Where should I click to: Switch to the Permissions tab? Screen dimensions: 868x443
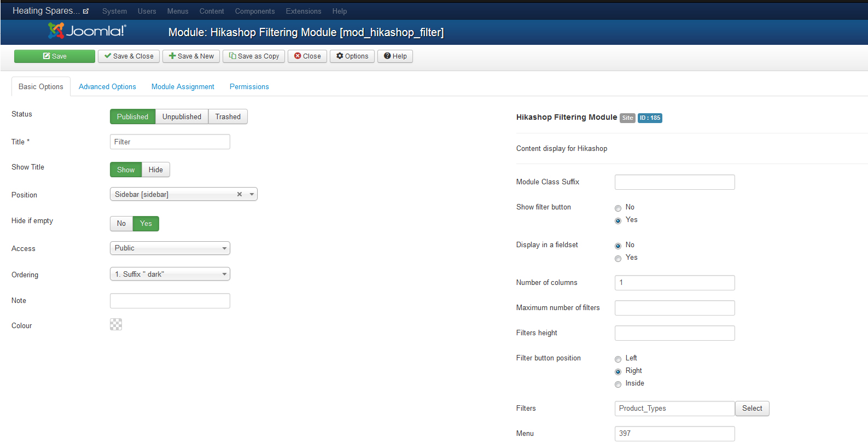(x=249, y=86)
